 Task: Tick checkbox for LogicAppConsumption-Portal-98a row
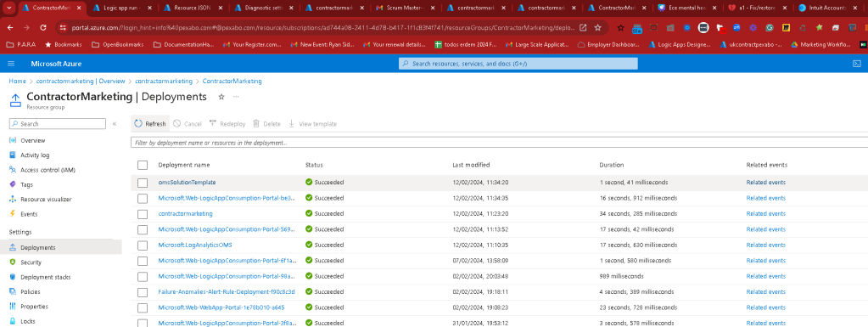[143, 276]
